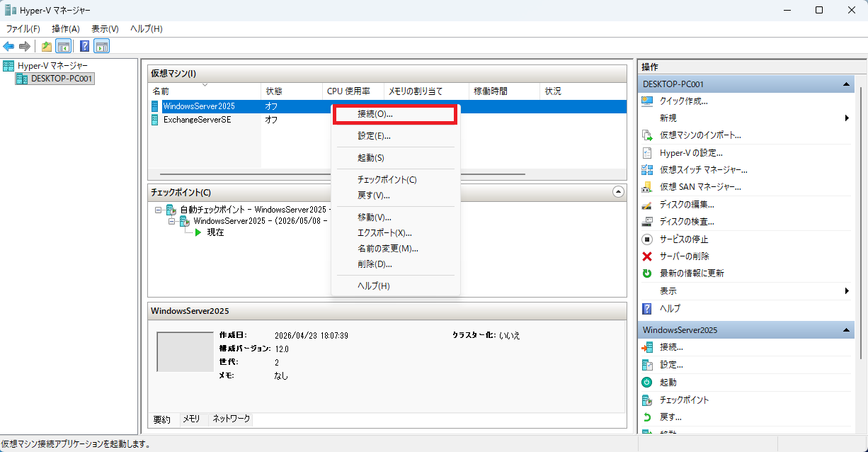
Task: Collapse the チェックポイント panel with the round chevron
Action: pos(618,192)
